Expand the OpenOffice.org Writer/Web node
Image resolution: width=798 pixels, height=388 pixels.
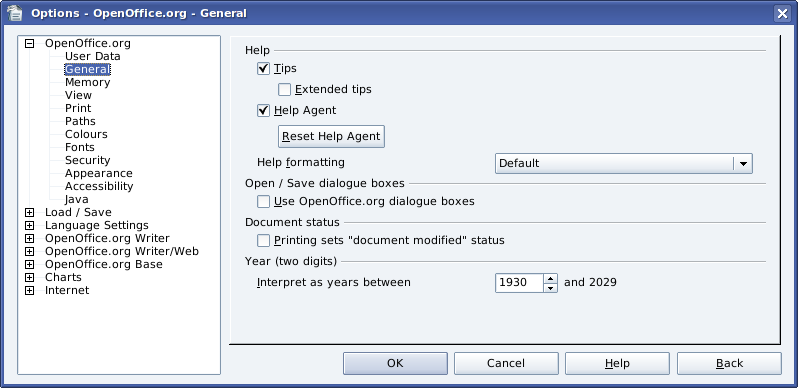pos(30,252)
